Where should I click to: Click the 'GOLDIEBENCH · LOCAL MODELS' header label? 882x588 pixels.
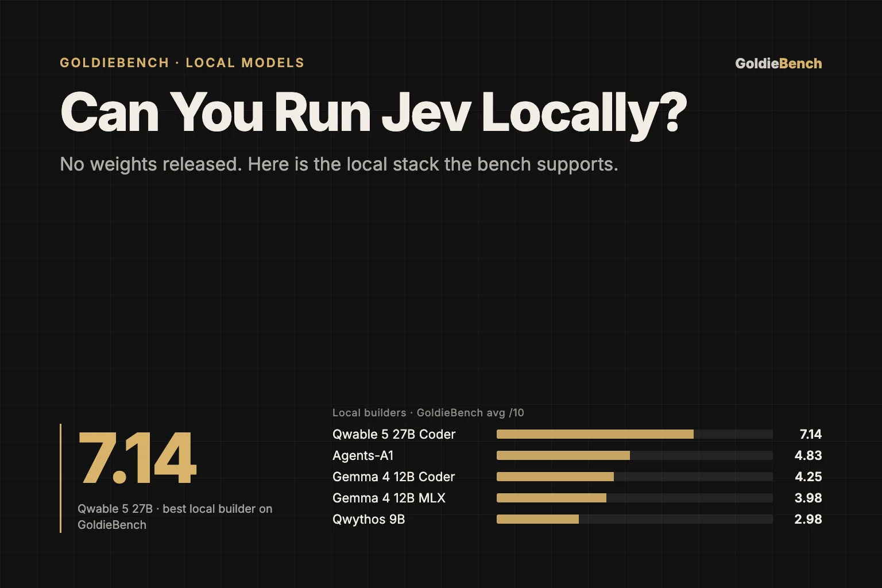[182, 63]
